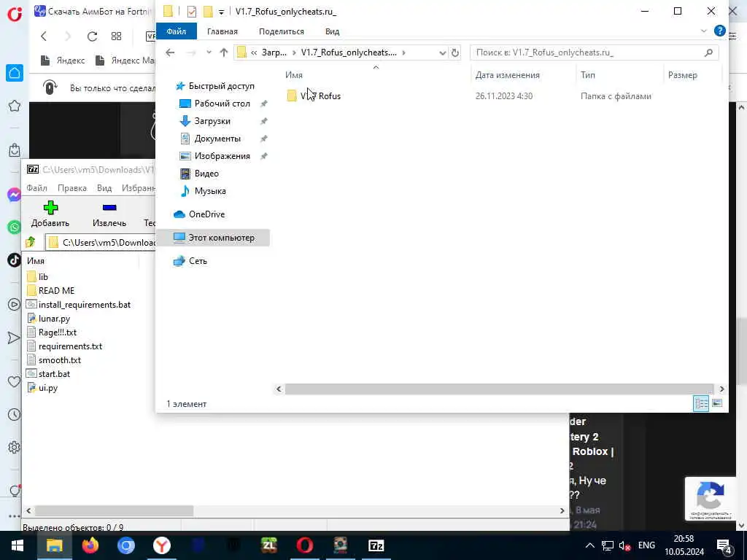This screenshot has height=560, width=747.
Task: Click the Добавить button in 7-Zip
Action: [50, 214]
